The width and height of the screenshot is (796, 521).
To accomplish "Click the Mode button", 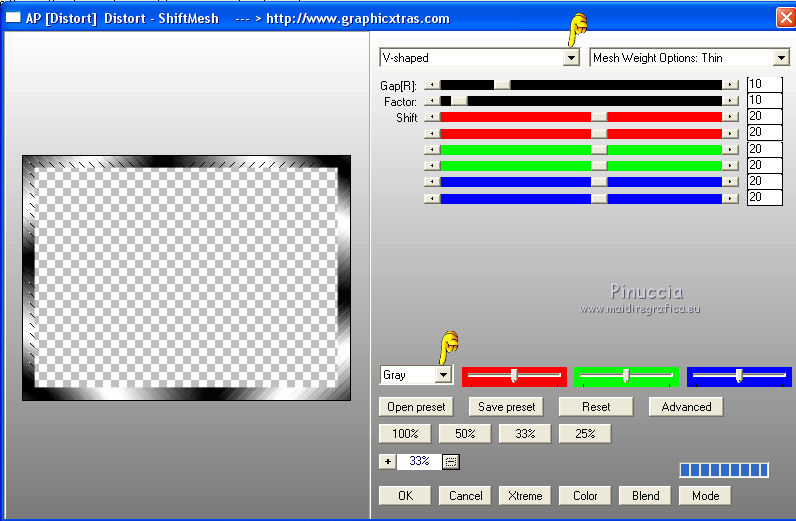I will click(x=705, y=496).
